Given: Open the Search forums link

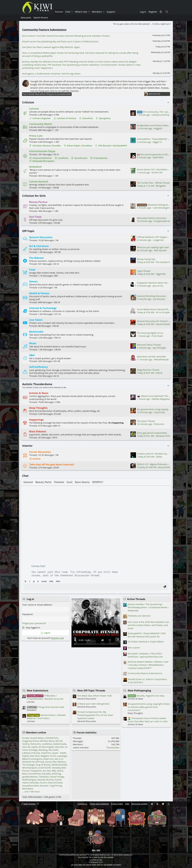Looking at the screenshot, I should click(41, 17).
